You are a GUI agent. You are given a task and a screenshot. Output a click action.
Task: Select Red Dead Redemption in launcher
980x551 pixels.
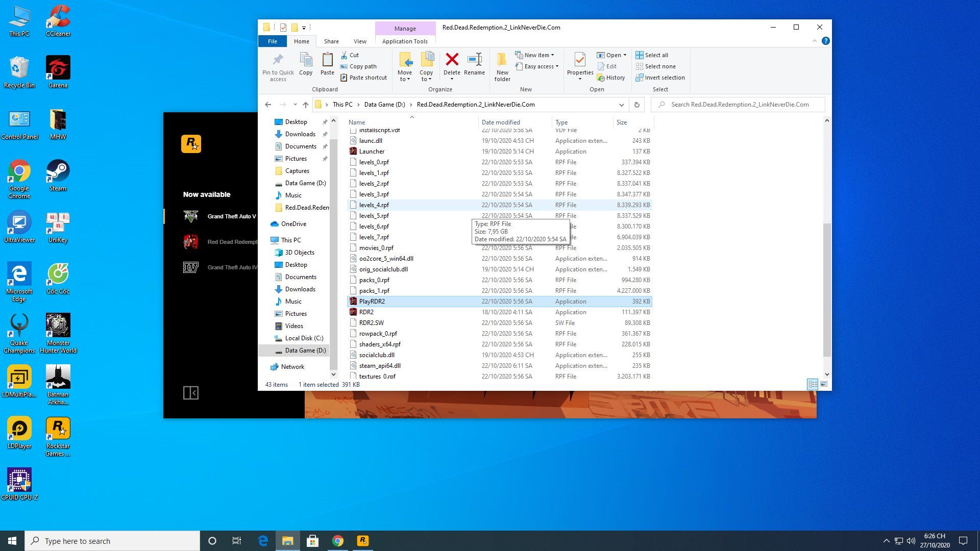pyautogui.click(x=220, y=242)
